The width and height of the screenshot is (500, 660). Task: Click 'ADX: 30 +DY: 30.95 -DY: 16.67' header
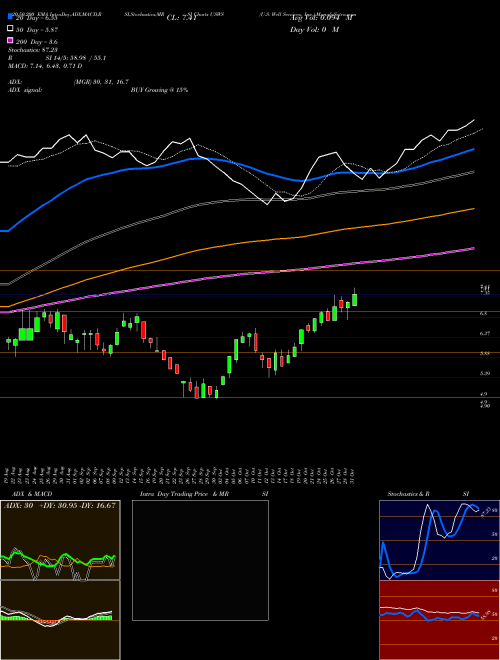tap(60, 506)
